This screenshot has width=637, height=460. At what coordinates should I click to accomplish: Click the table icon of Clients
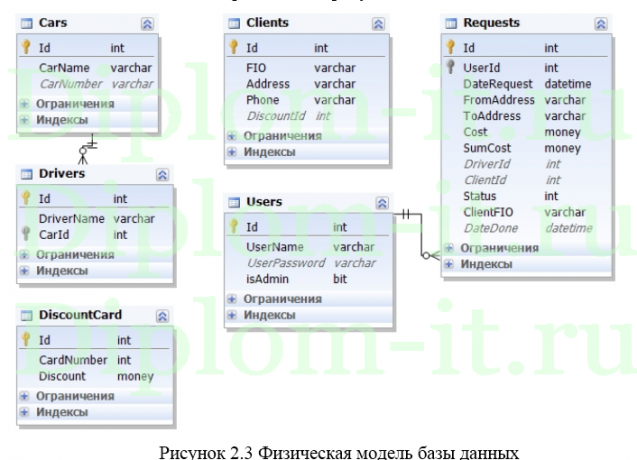(234, 23)
